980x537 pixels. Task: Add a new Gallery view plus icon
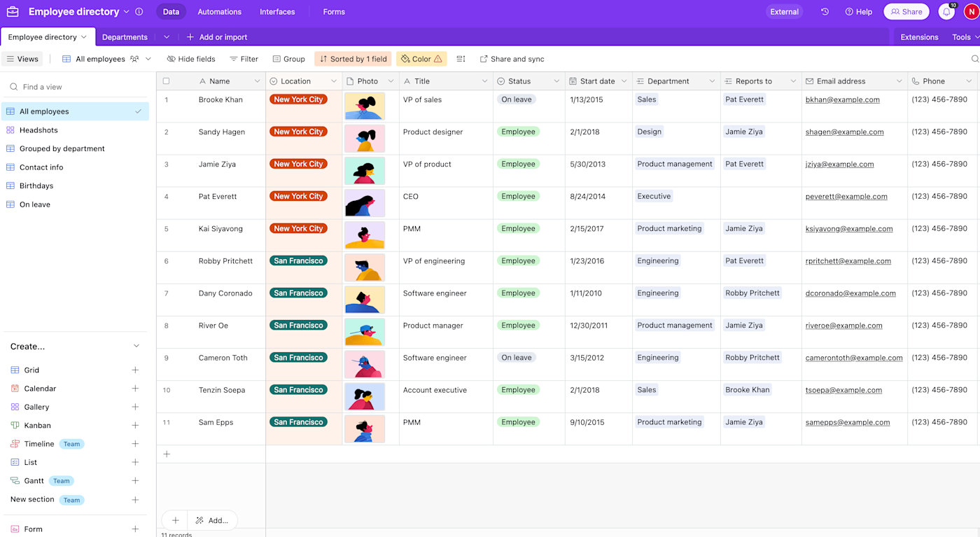point(135,407)
